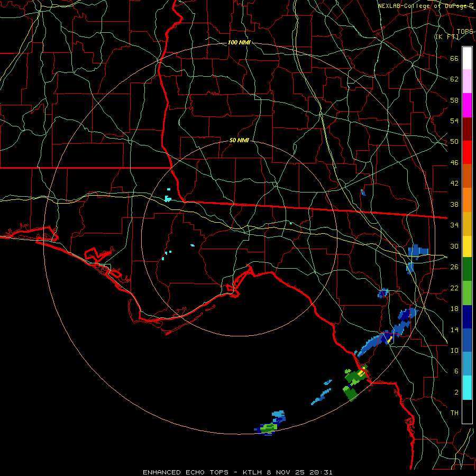Image resolution: width=476 pixels, height=476 pixels.
Task: Click the green echo blob on the 100 NMI ring bottom
Action: 268,427
